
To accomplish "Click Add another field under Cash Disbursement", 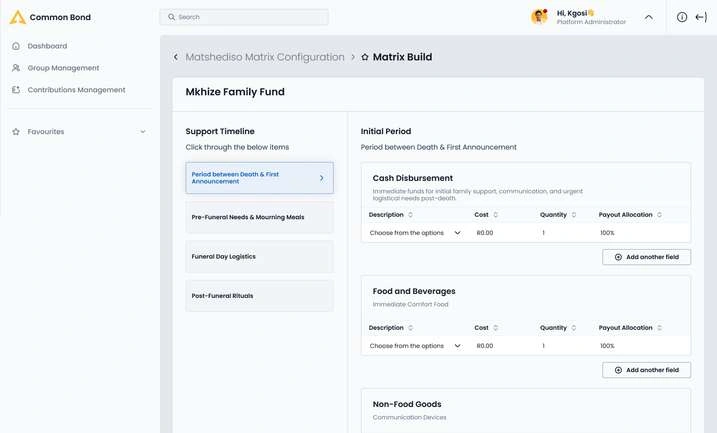I will 646,257.
